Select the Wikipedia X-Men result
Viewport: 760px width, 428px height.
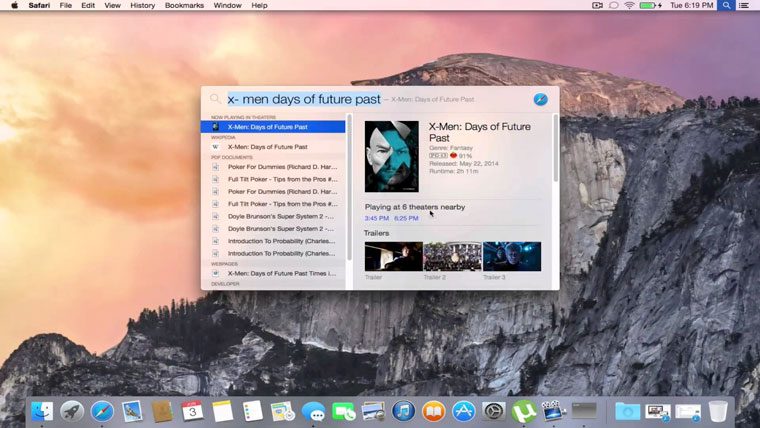pos(267,147)
